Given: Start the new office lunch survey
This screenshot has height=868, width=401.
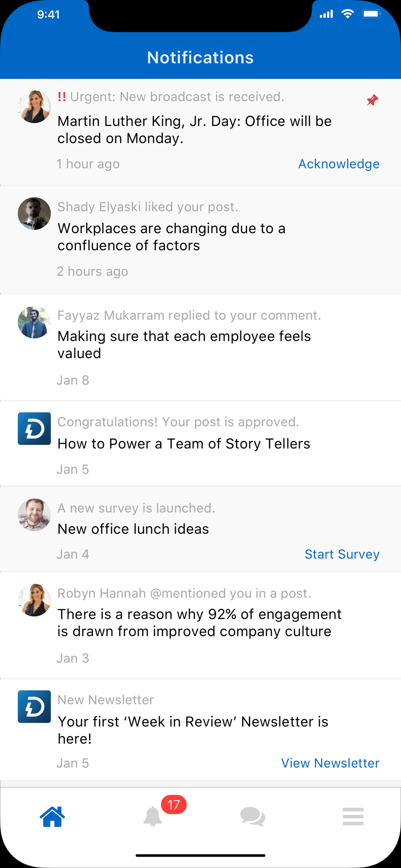Looking at the screenshot, I should [x=342, y=554].
